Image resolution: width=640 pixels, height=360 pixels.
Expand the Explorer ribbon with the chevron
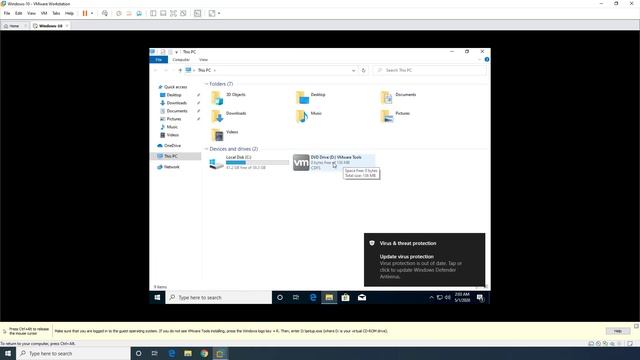click(480, 60)
